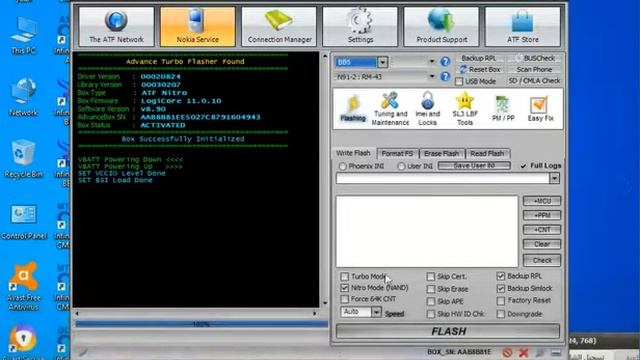Open the PM / PP tool

coord(502,109)
